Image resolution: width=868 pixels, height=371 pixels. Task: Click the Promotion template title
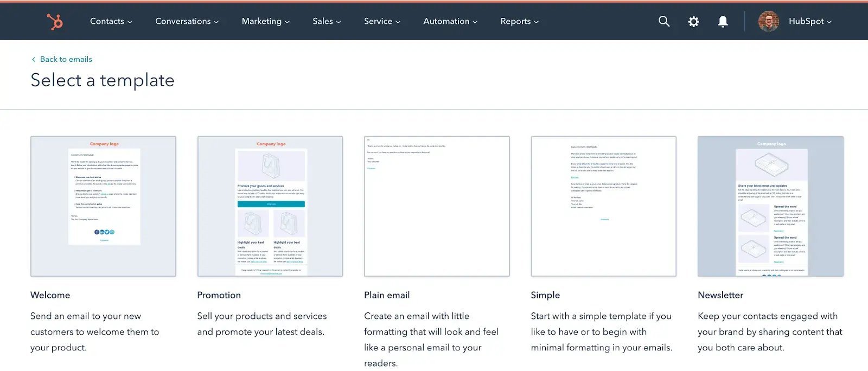tap(219, 295)
